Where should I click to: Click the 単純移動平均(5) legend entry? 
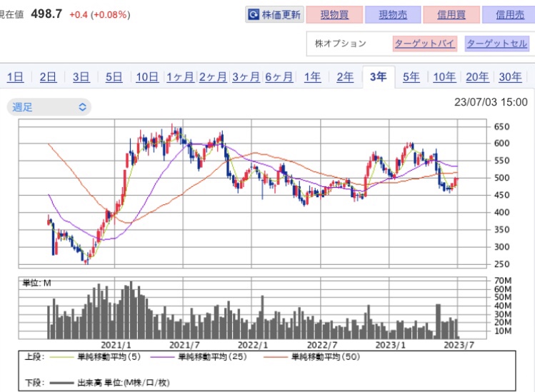95,357
